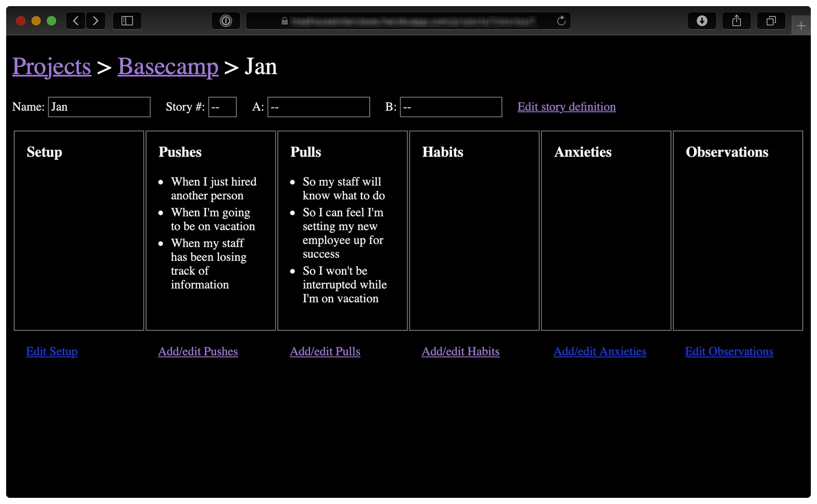Click the 'When my staff has been losing track' push
The width and height of the screenshot is (817, 504).
208,263
